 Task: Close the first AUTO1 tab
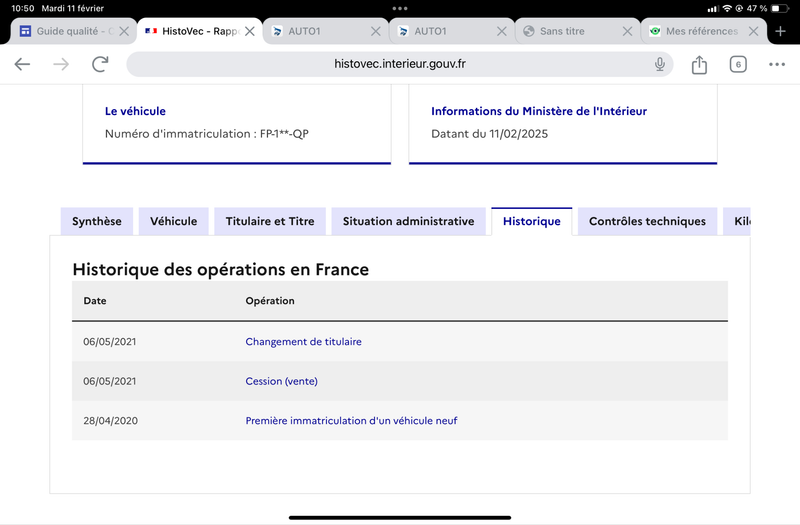(376, 31)
